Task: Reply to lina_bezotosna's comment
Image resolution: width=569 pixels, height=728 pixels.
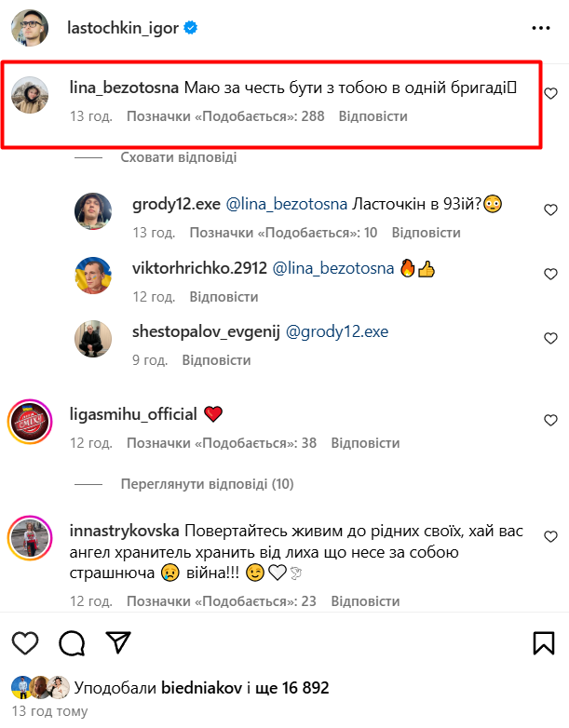Action: click(373, 116)
